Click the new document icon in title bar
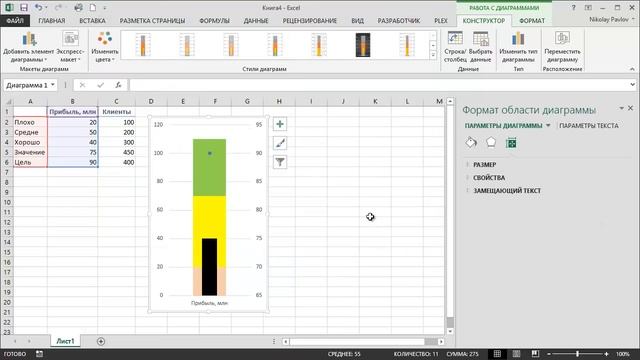The width and height of the screenshot is (640, 360). coord(93,8)
